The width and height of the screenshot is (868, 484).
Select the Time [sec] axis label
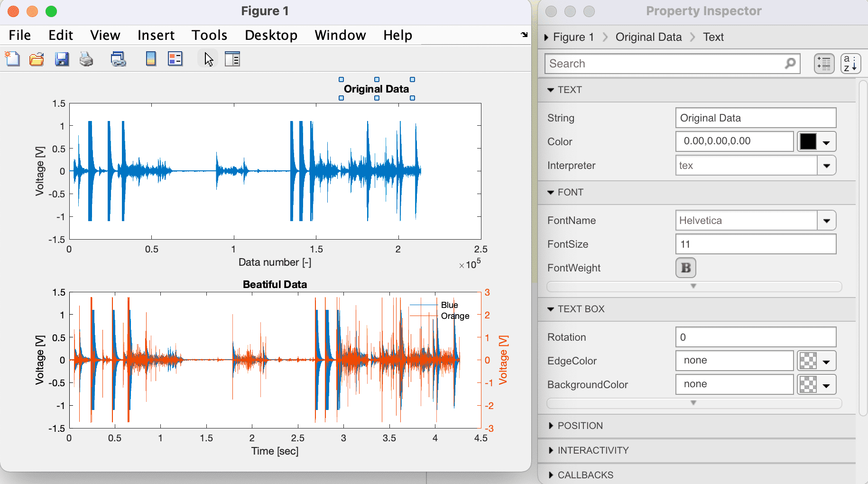[275, 451]
